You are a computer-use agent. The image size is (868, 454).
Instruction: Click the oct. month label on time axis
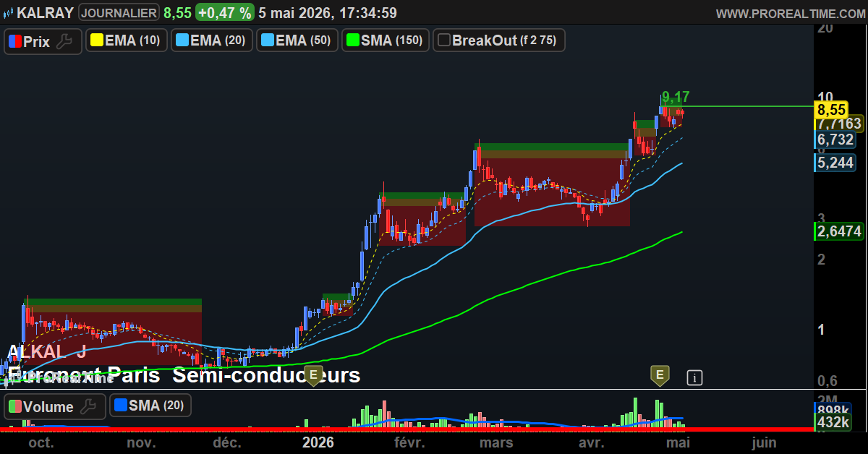click(41, 442)
